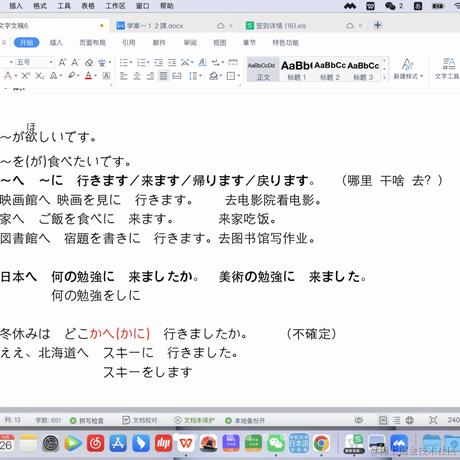Viewport: 460px width, 460px height.
Task: Open the 引用 ribbon tab
Action: tap(128, 43)
